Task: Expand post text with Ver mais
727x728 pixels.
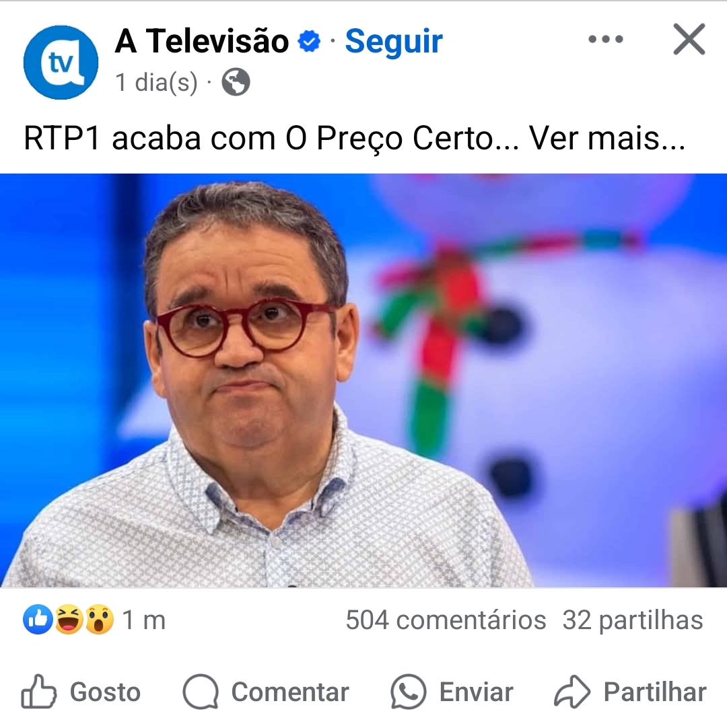Action: coord(607,138)
